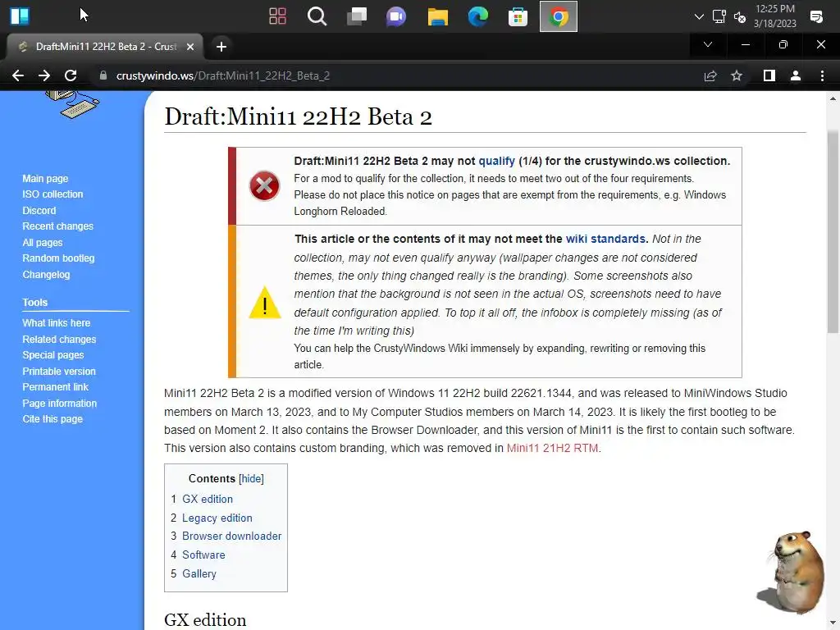Jump to Software section

pos(203,555)
